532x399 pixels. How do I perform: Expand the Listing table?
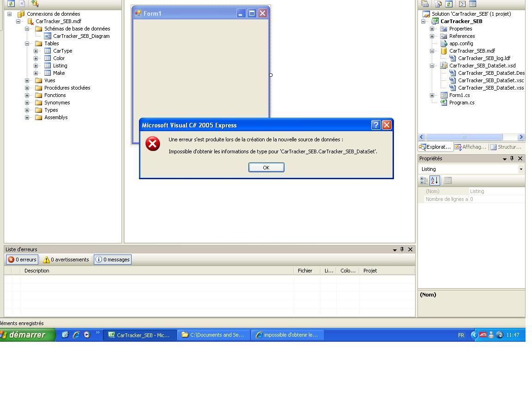(36, 66)
